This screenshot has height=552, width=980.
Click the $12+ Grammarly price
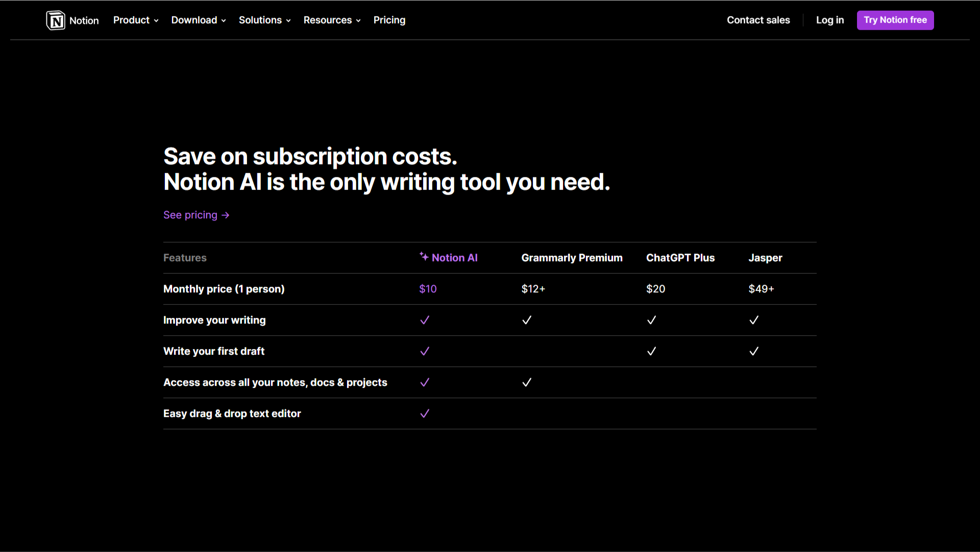[x=533, y=289]
